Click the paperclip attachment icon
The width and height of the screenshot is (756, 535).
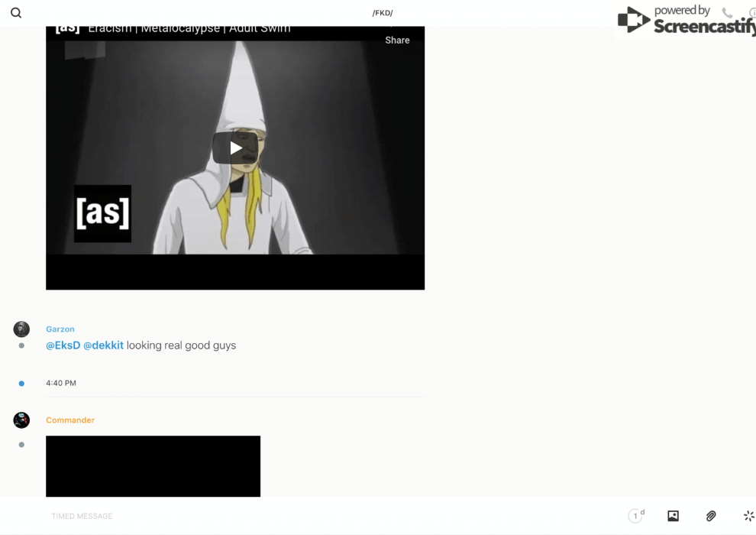coord(711,516)
